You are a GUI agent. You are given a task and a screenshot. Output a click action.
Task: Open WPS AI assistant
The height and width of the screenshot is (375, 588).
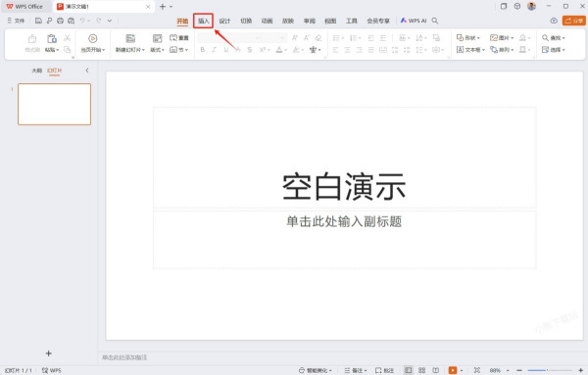414,21
